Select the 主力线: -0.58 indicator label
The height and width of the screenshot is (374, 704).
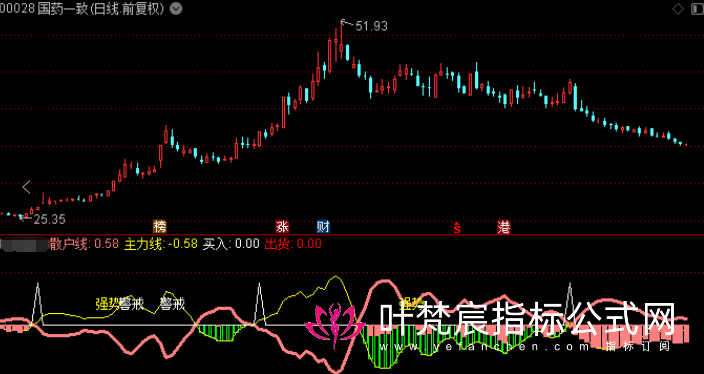(161, 244)
